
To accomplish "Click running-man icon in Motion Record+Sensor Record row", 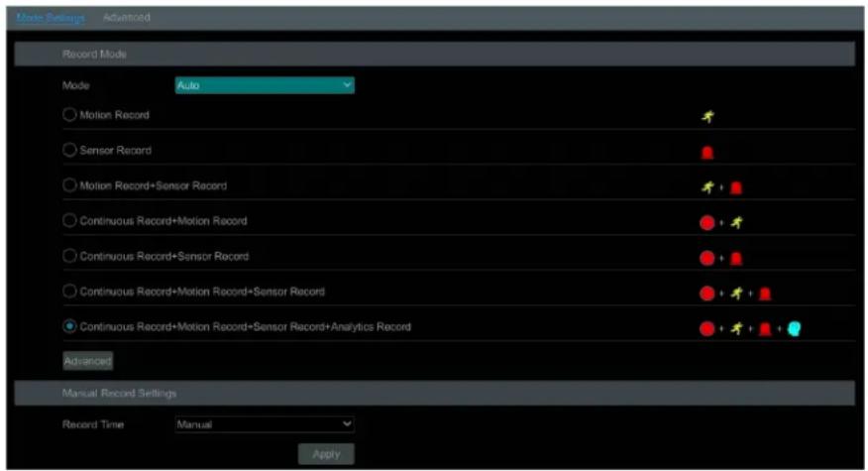I will (707, 187).
